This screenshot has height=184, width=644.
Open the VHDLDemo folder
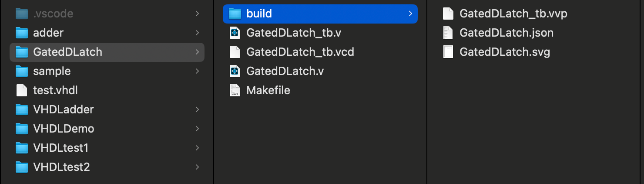coord(64,129)
